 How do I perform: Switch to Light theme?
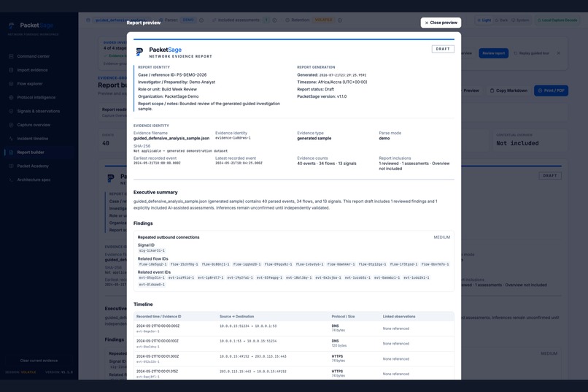point(484,20)
